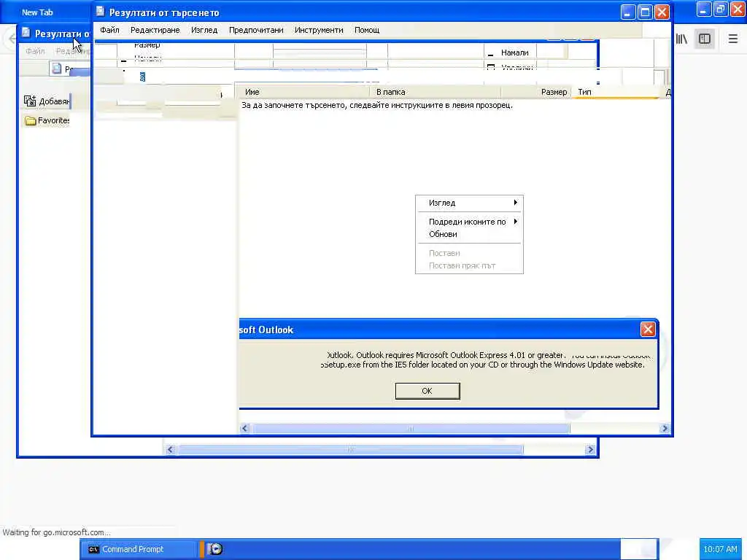Sort results by the Размер column header
Image resolution: width=747 pixels, height=560 pixels.
536,92
